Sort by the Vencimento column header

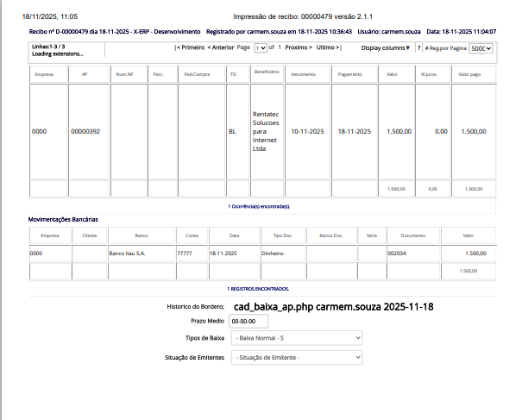point(304,74)
